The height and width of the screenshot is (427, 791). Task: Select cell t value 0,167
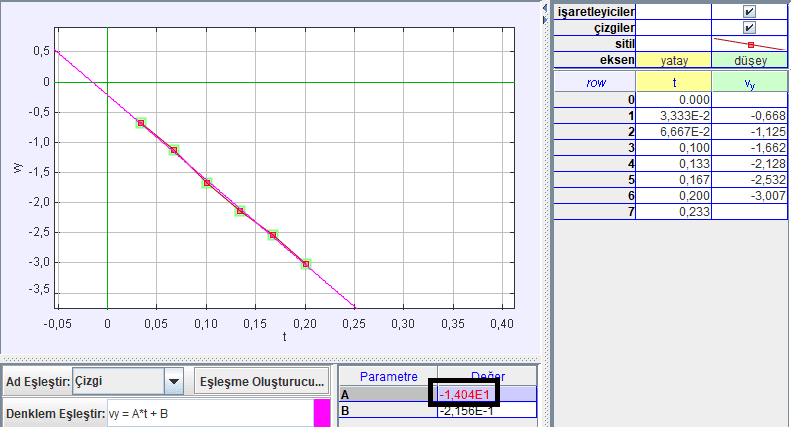673,180
